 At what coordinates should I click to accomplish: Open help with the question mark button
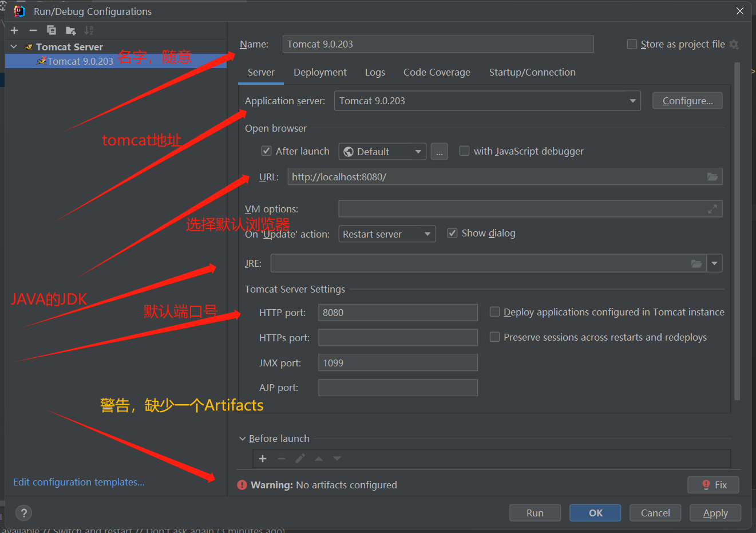pos(24,513)
